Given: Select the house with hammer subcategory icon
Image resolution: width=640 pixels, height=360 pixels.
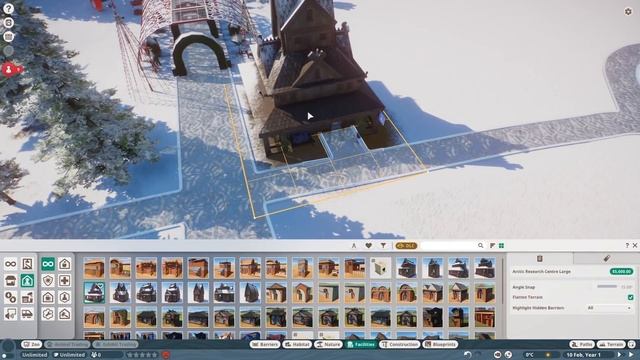Looking at the screenshot, I should coord(64,314).
